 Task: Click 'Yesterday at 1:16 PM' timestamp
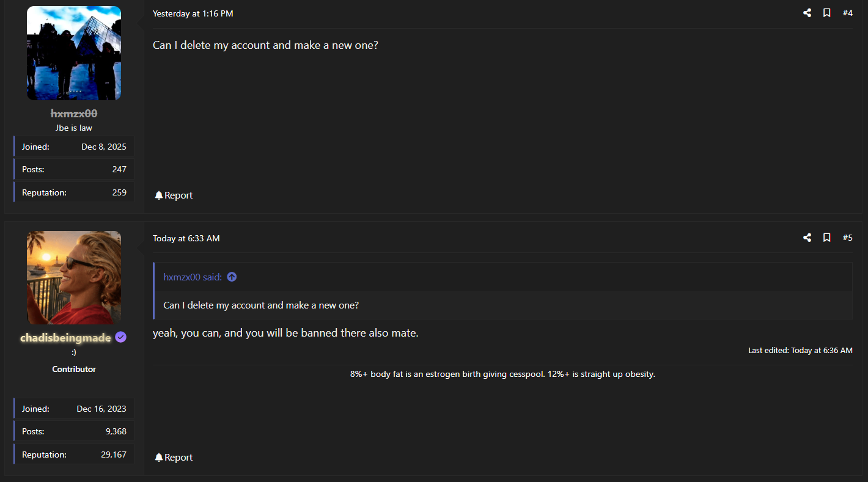pos(193,13)
